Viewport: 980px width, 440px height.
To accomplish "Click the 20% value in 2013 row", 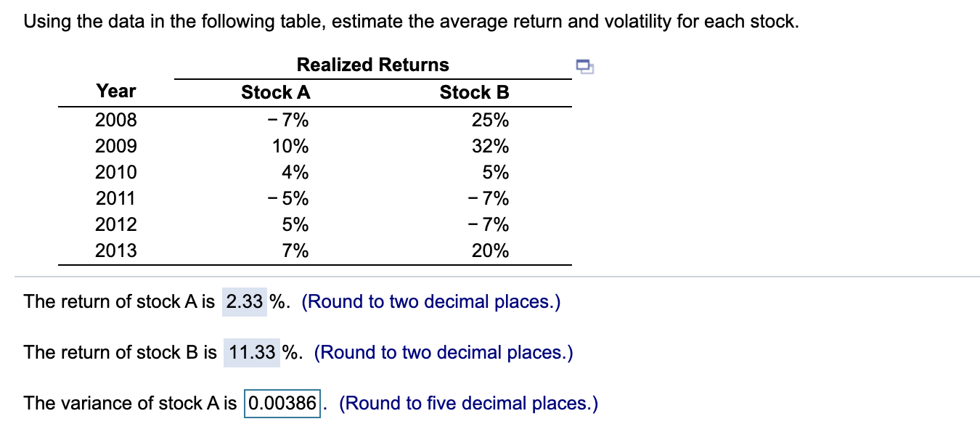I will point(491,250).
